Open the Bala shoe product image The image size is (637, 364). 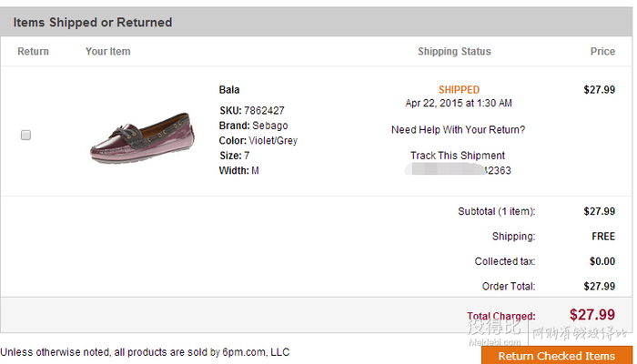tap(142, 137)
